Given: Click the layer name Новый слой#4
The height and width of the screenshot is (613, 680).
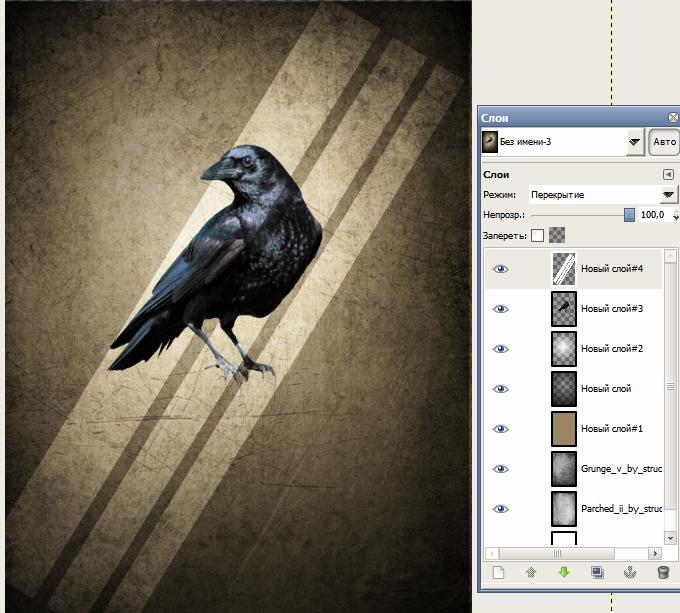Looking at the screenshot, I should point(612,269).
